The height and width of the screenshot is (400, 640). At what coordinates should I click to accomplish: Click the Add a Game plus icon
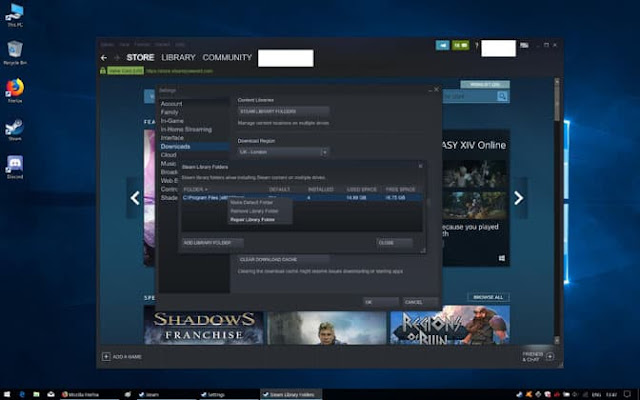(106, 357)
